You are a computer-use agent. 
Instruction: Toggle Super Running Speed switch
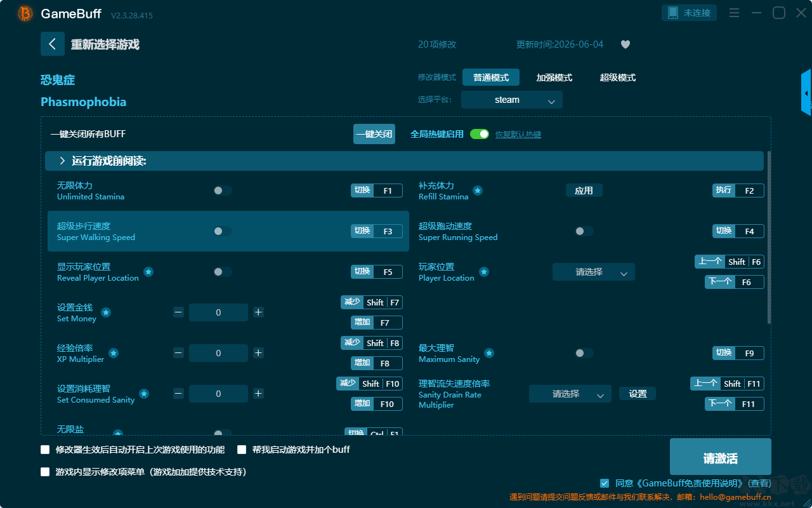(584, 231)
